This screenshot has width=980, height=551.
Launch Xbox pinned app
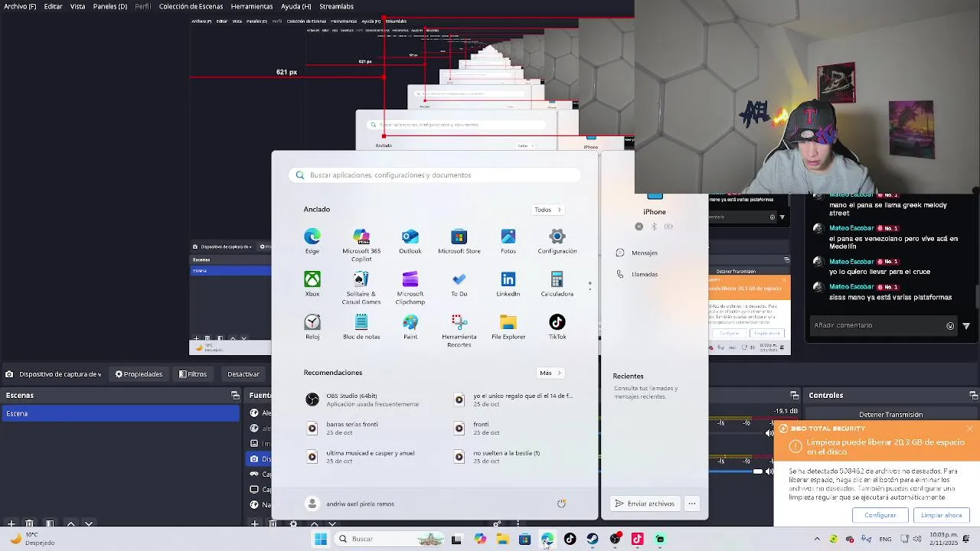[312, 284]
